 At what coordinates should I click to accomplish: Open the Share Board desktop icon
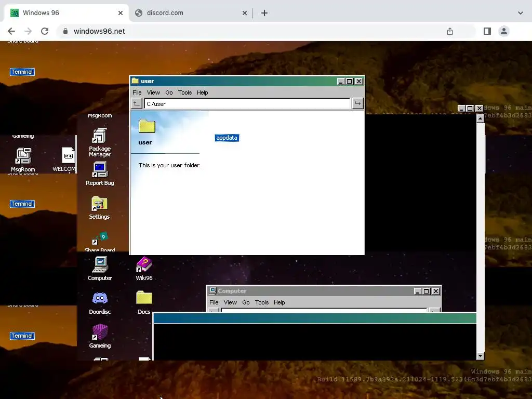click(x=99, y=242)
